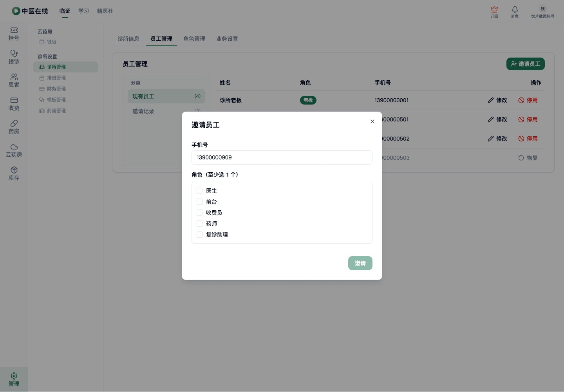Switch to 学习 top tab
The image size is (564, 392).
click(84, 11)
